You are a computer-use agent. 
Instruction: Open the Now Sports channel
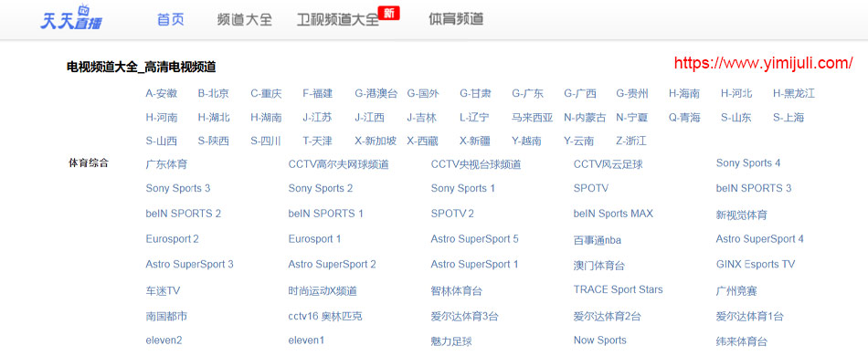tap(600, 340)
